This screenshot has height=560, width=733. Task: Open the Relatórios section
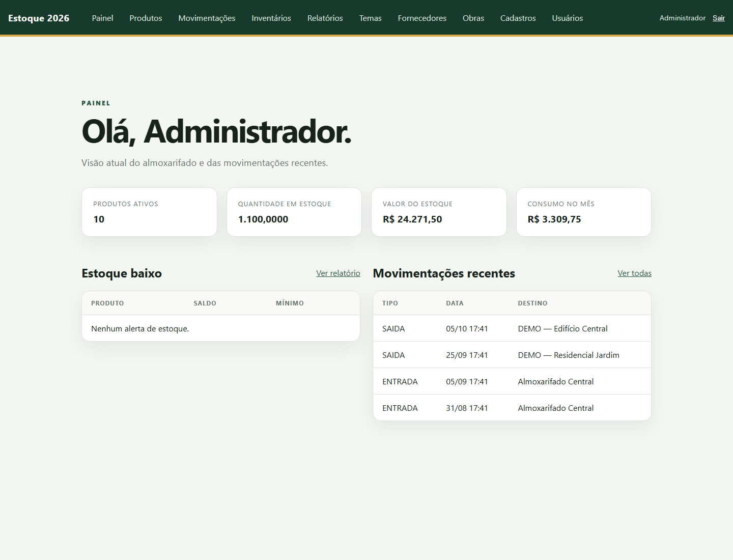coord(325,18)
